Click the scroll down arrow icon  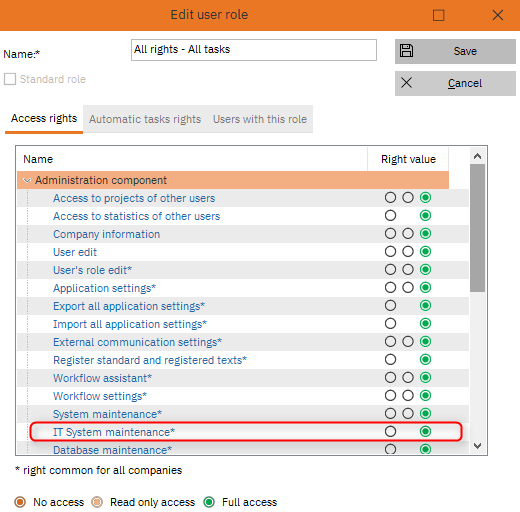[477, 445]
